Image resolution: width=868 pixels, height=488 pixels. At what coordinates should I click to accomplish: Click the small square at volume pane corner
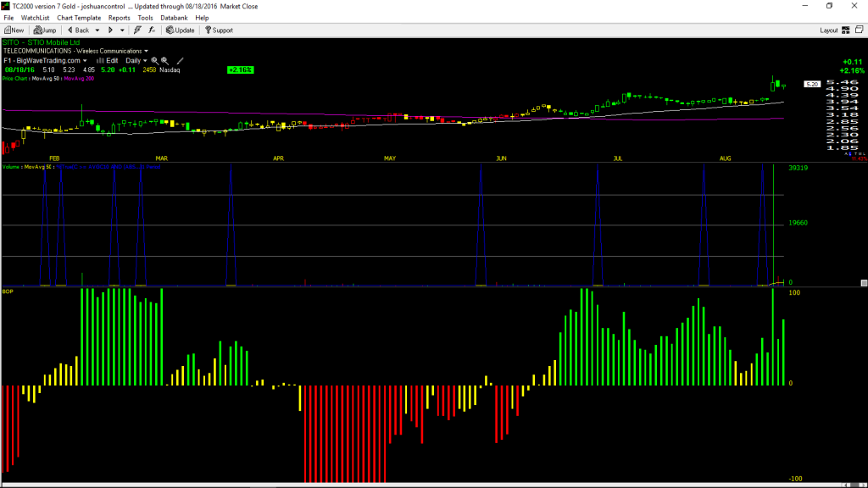click(864, 283)
